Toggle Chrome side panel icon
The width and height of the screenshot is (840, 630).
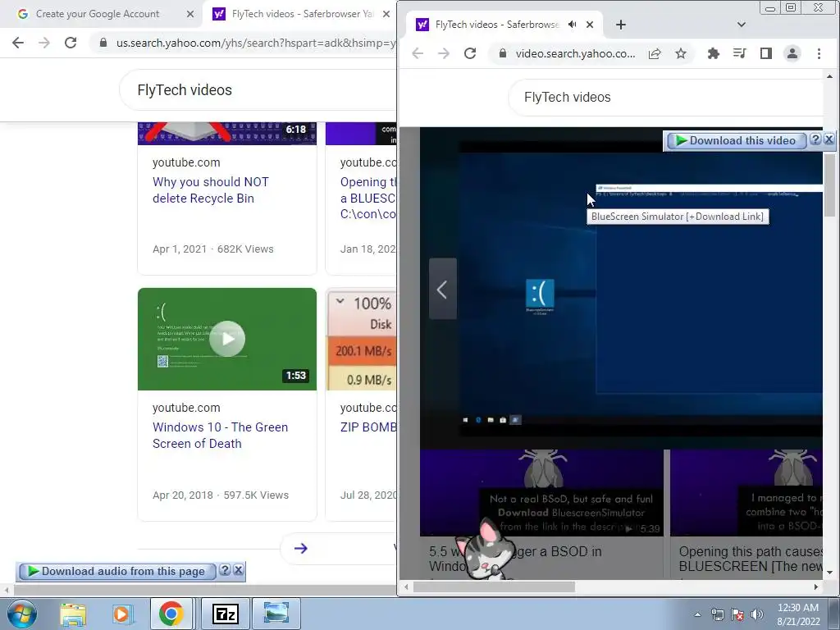point(765,53)
